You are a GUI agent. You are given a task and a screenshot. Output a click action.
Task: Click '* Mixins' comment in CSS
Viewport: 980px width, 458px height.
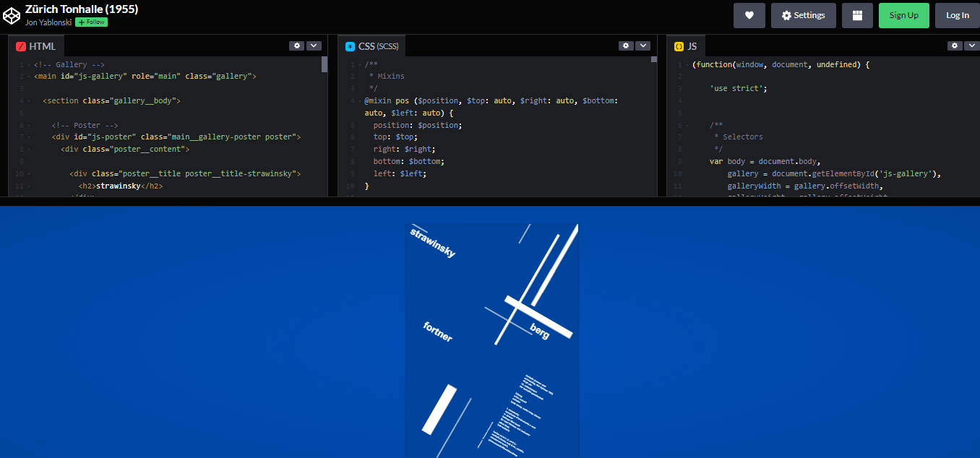point(387,77)
